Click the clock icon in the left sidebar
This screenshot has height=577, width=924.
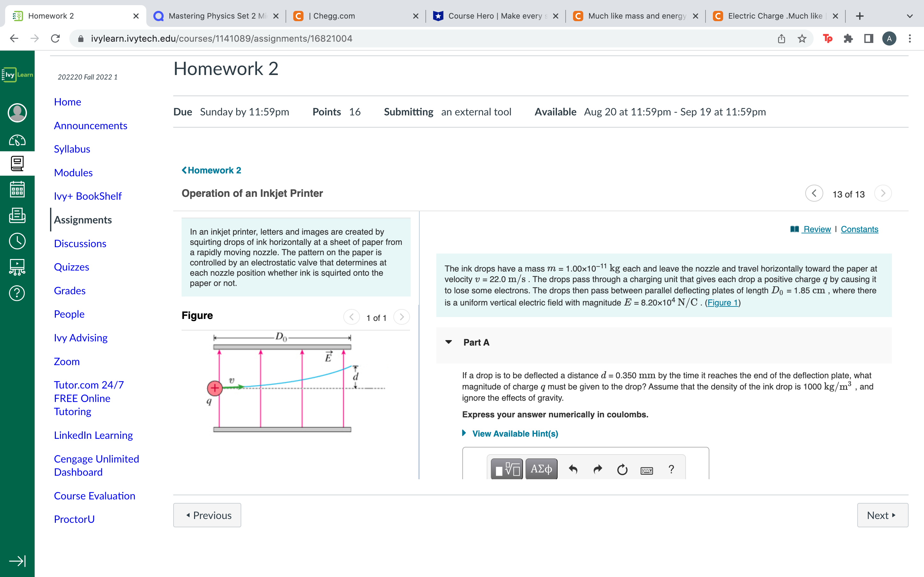click(17, 241)
